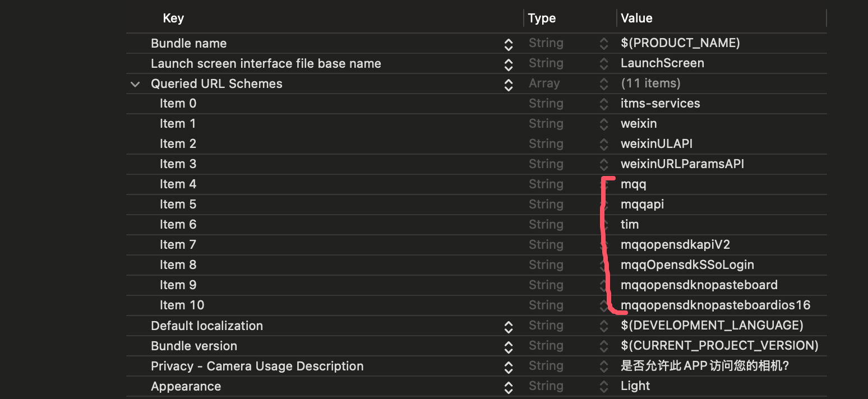Click the camera permission Chinese description value
Viewport: 868px width, 399px height.
(705, 366)
